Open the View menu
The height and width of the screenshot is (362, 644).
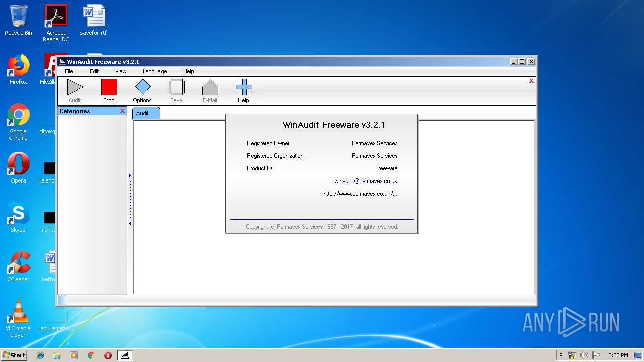pyautogui.click(x=121, y=71)
